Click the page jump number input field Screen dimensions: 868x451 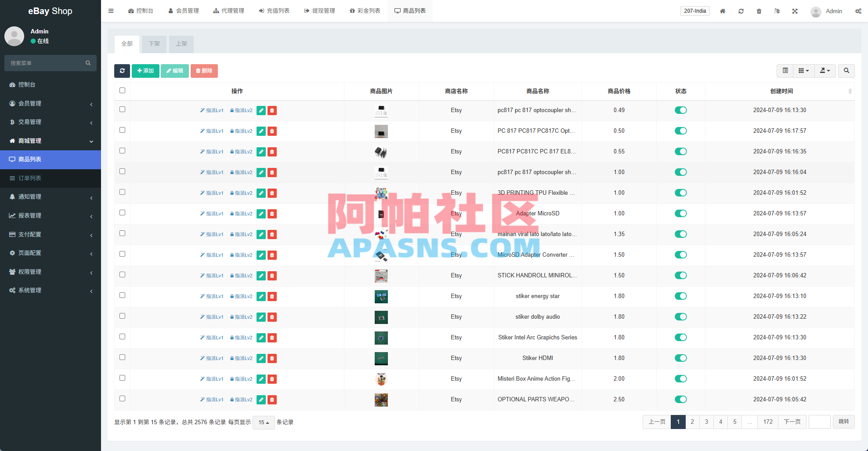coord(819,422)
